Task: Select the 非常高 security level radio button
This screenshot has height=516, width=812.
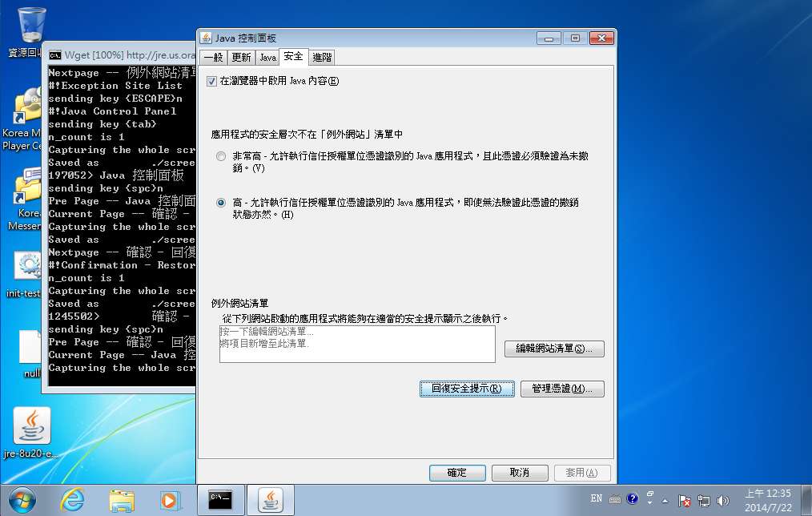Action: [221, 157]
